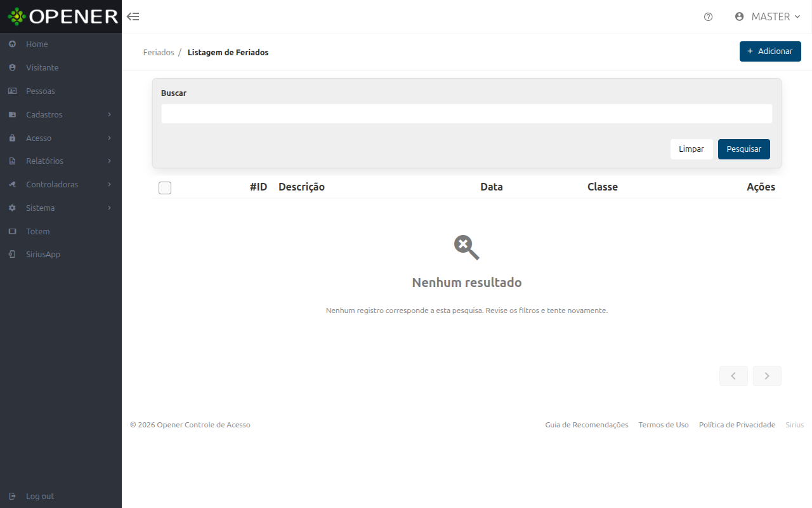The height and width of the screenshot is (508, 812).
Task: Click the Pesquisar button
Action: [744, 149]
